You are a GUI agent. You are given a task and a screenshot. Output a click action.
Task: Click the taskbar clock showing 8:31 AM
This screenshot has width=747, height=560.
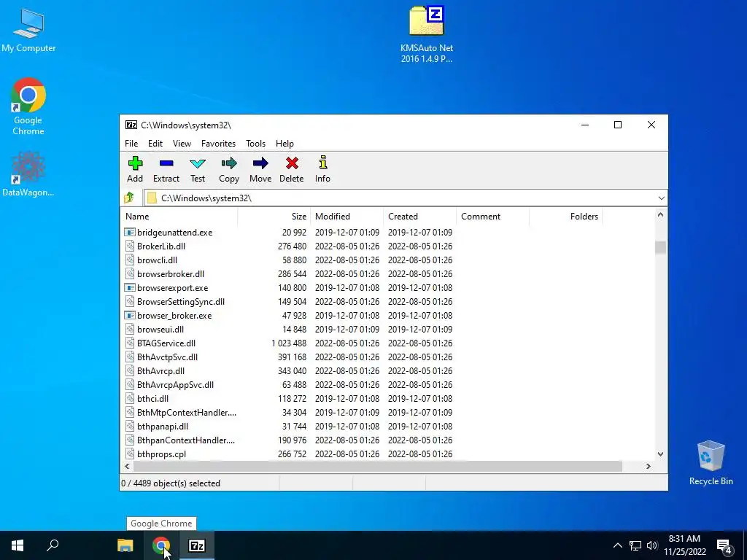[x=684, y=545]
